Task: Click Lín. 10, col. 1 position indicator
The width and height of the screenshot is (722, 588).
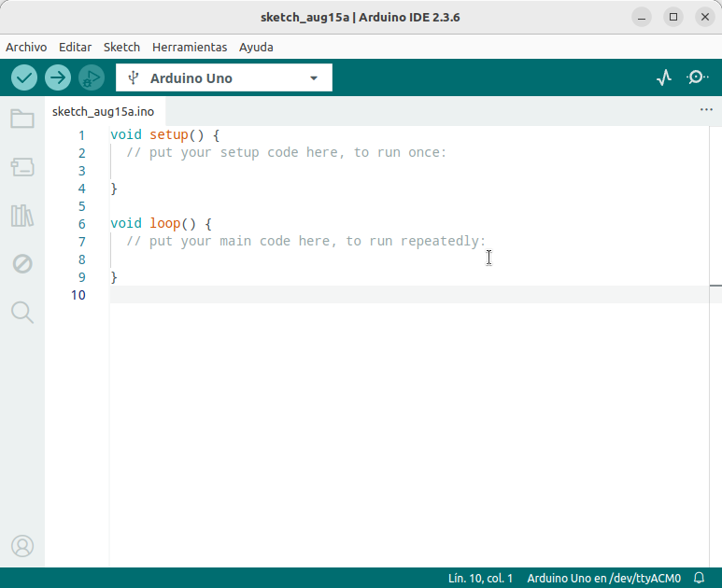Action: pos(480,578)
